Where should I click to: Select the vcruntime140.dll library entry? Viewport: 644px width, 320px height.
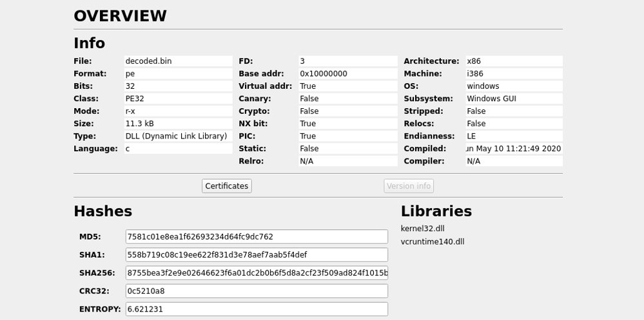(x=432, y=242)
